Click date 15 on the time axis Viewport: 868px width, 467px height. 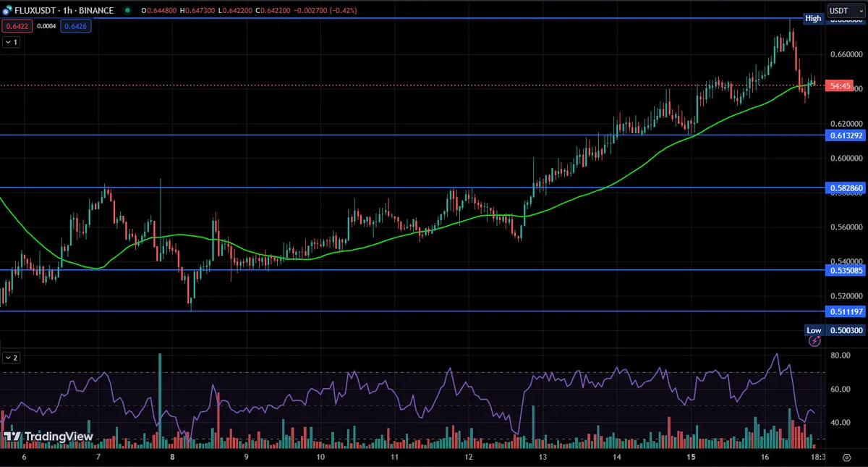coord(691,458)
